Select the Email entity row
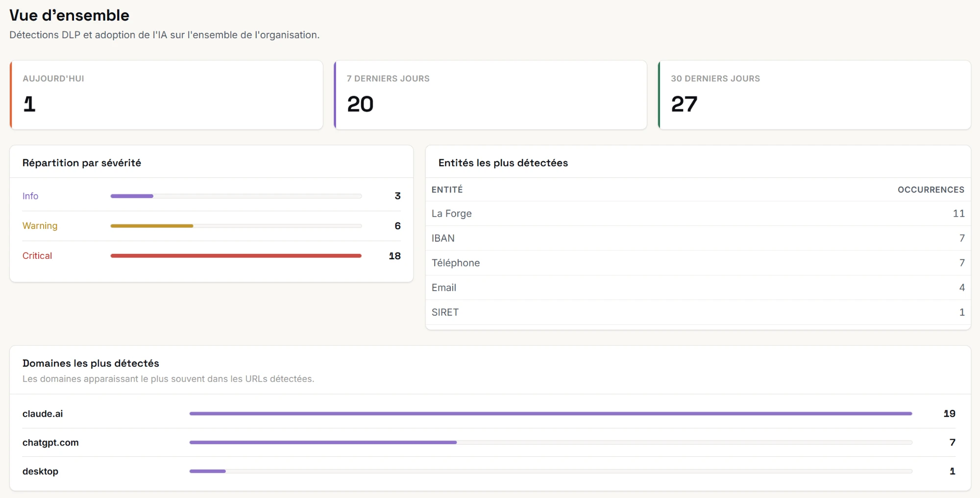 698,288
